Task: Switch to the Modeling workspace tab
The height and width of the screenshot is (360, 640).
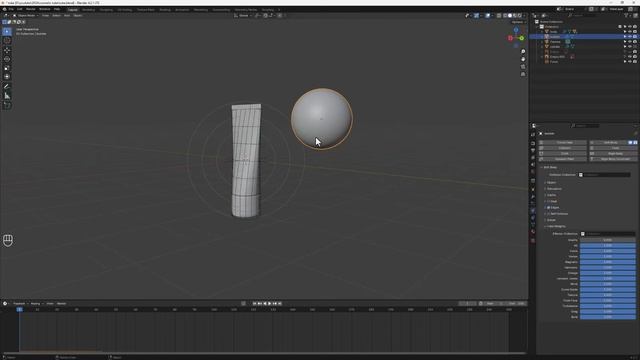Action: pos(88,9)
